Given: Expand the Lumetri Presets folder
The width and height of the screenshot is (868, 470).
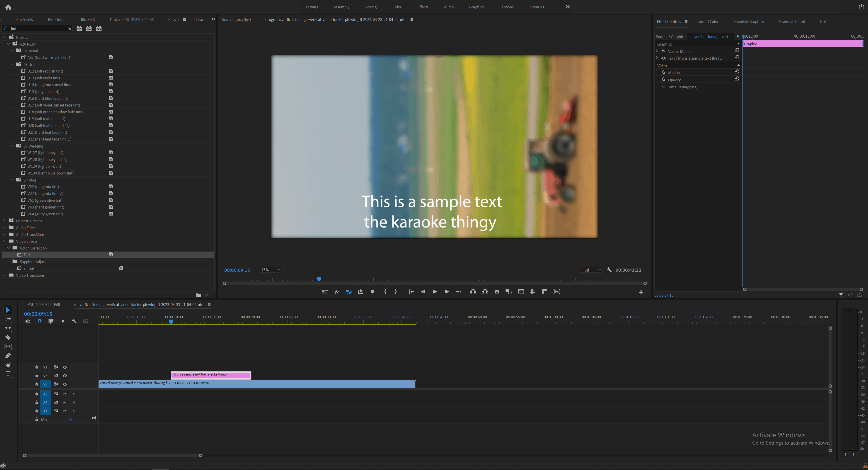Looking at the screenshot, I should pos(4,221).
